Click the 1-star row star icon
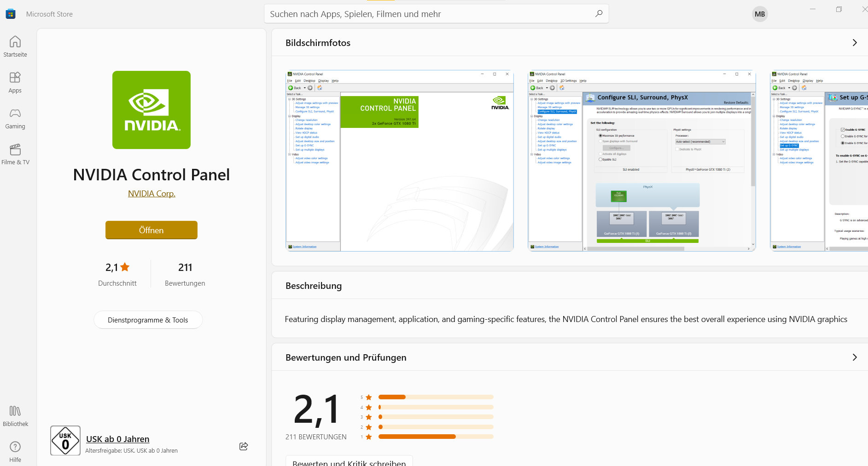Screen dimensions: 868x466 tap(369, 437)
